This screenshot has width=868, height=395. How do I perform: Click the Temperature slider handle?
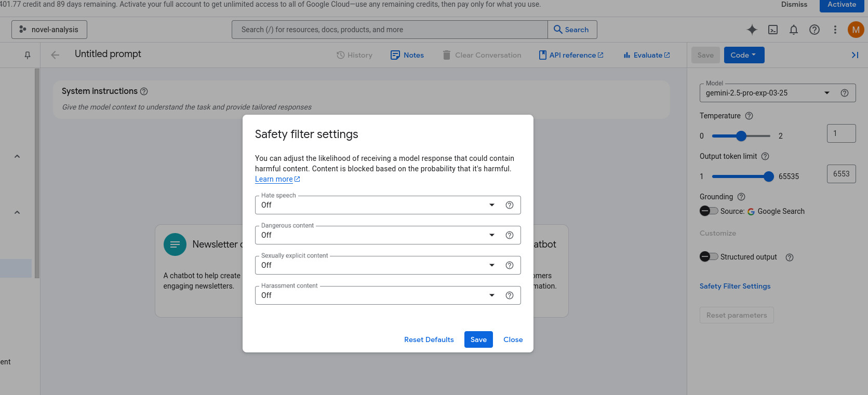(x=741, y=136)
